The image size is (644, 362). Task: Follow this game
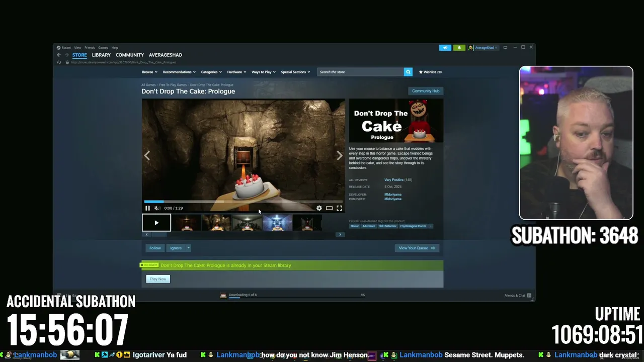point(155,248)
